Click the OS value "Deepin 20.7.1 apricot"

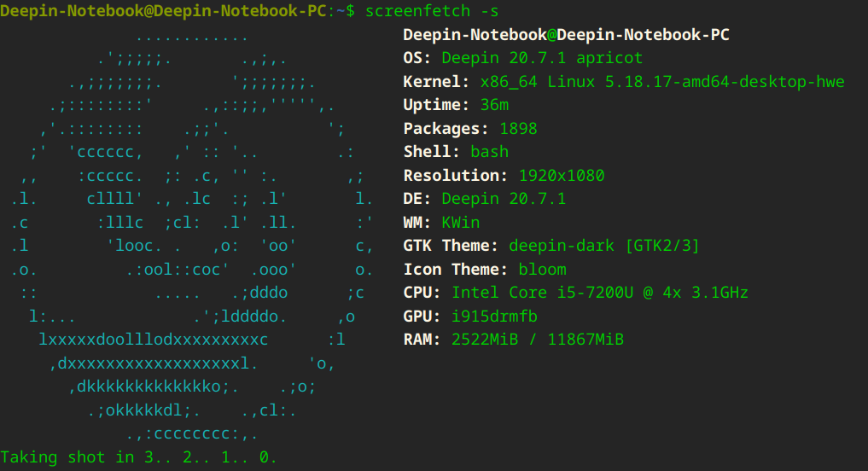click(542, 59)
